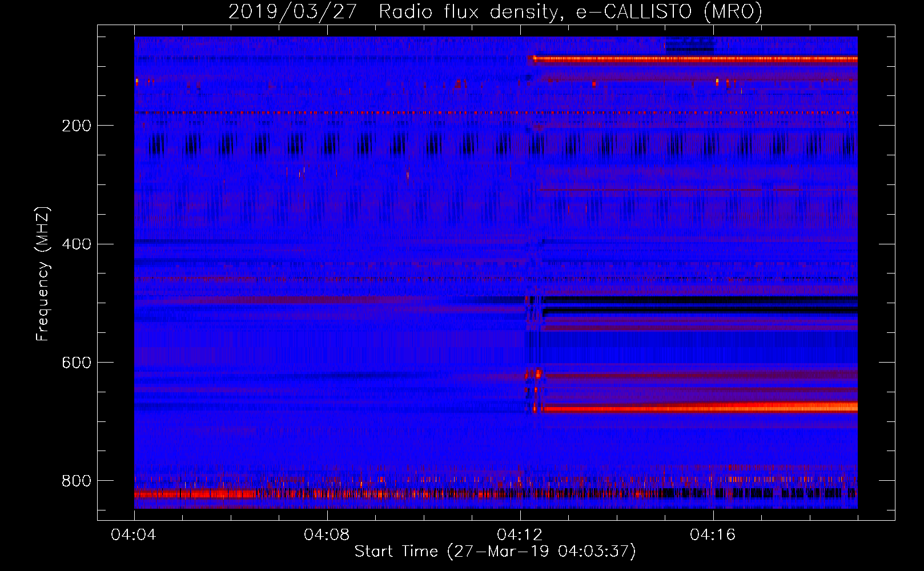The image size is (924, 571).
Task: Click the 200 frequency tick label
Action: pyautogui.click(x=77, y=126)
